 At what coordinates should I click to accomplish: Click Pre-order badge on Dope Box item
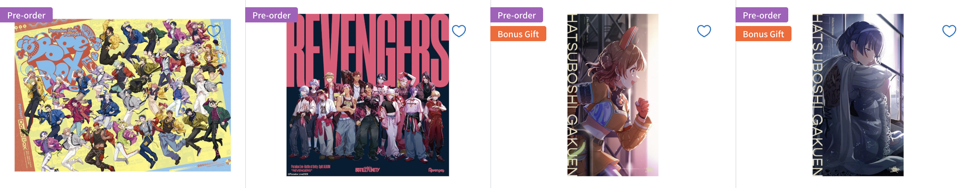tap(26, 15)
